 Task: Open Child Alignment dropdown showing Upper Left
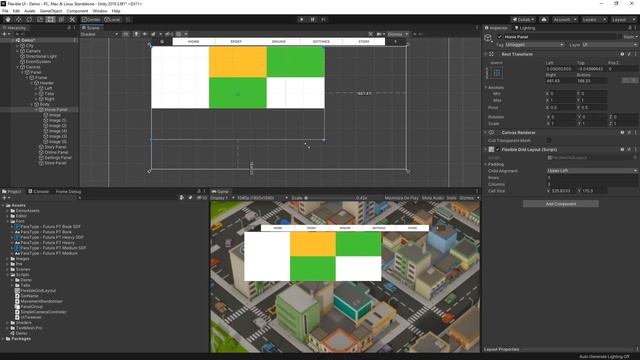pyautogui.click(x=592, y=171)
